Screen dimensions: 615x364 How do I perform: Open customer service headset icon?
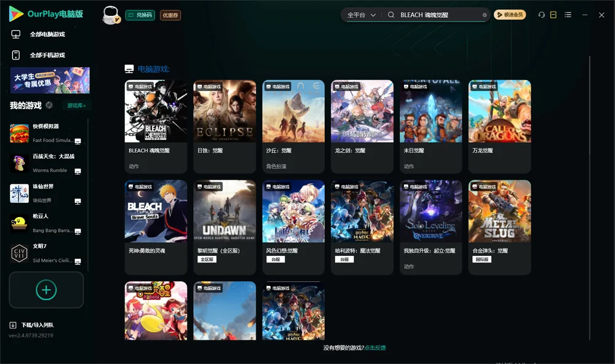tap(541, 15)
